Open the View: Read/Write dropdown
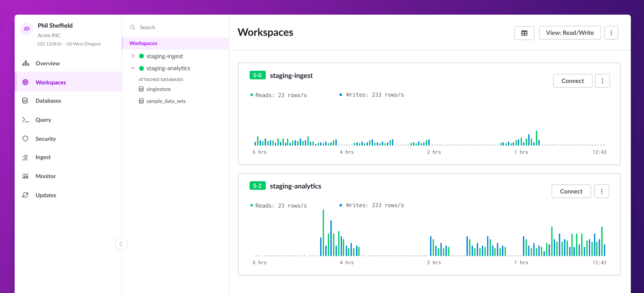The height and width of the screenshot is (293, 644). point(570,33)
